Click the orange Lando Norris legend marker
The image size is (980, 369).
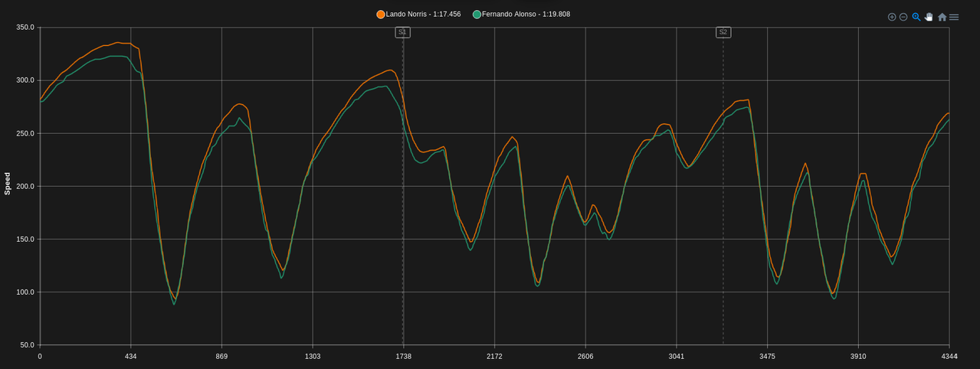(381, 15)
